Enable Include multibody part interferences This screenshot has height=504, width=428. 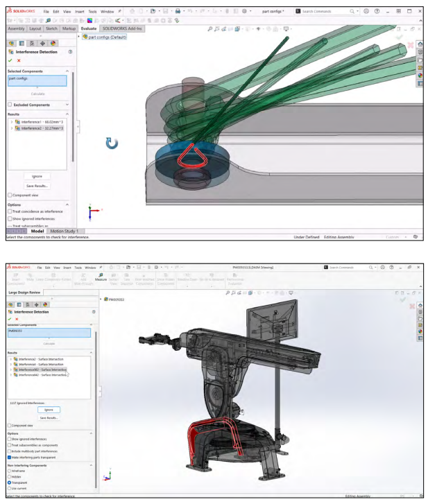9,451
